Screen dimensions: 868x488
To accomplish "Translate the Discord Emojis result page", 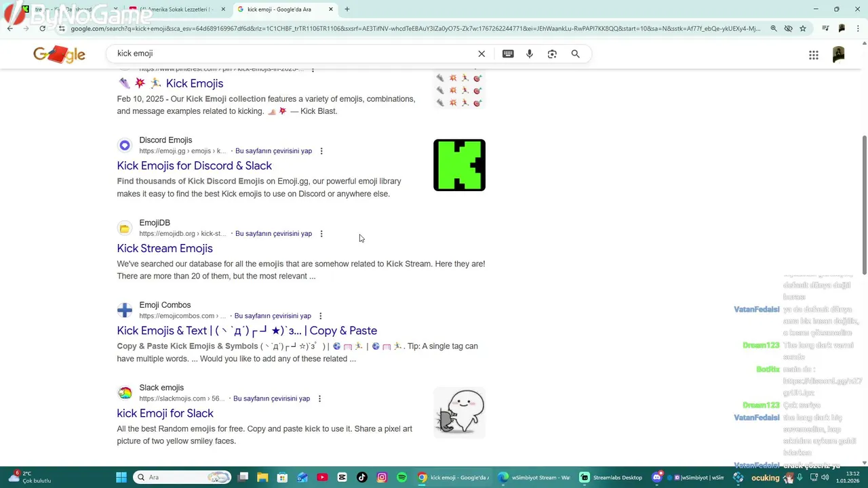I will point(273,151).
